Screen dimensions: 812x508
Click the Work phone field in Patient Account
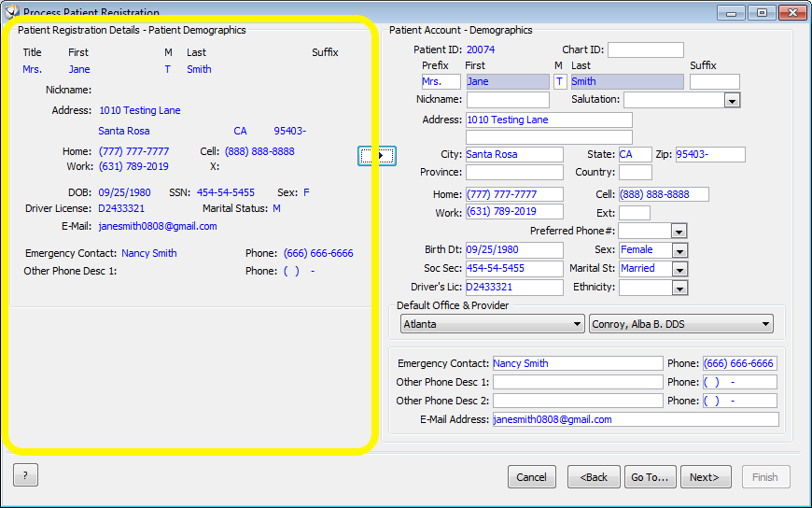pos(514,211)
